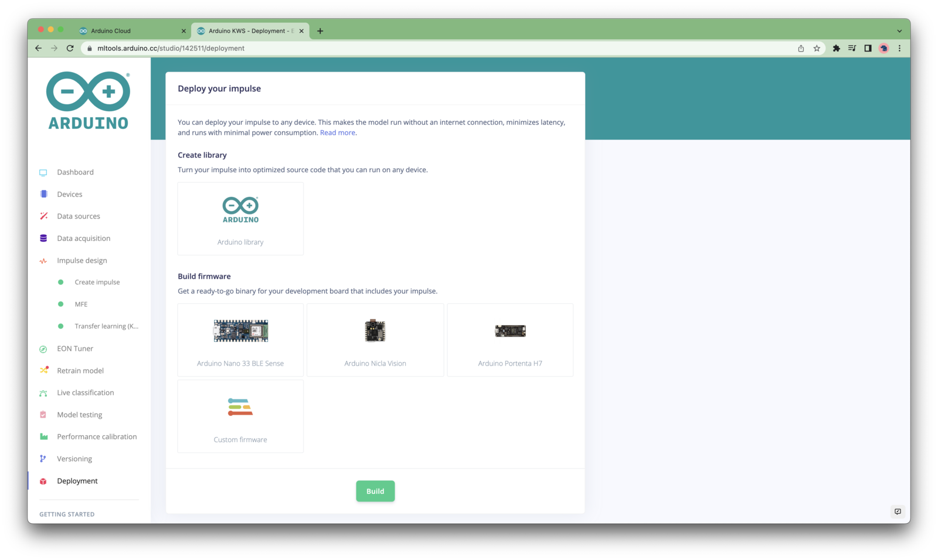Open Live classification
Screen dimensions: 938x560
86,392
